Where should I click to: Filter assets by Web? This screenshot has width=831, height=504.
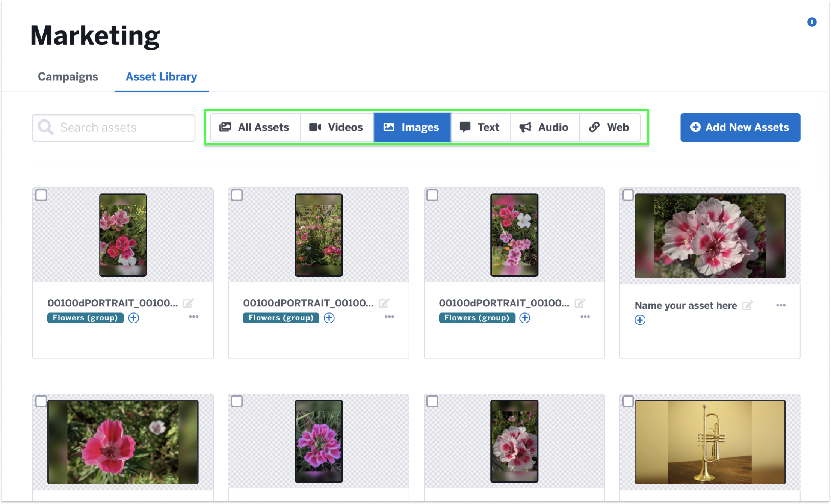click(x=610, y=127)
